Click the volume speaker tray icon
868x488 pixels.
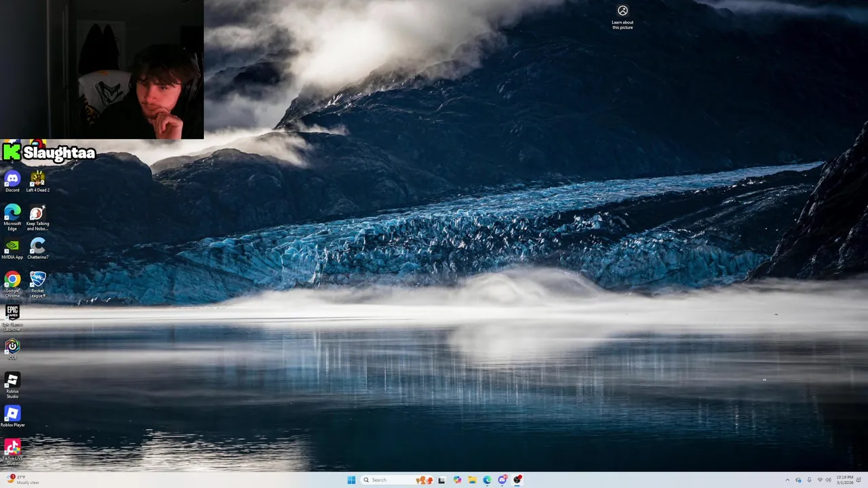tap(829, 480)
